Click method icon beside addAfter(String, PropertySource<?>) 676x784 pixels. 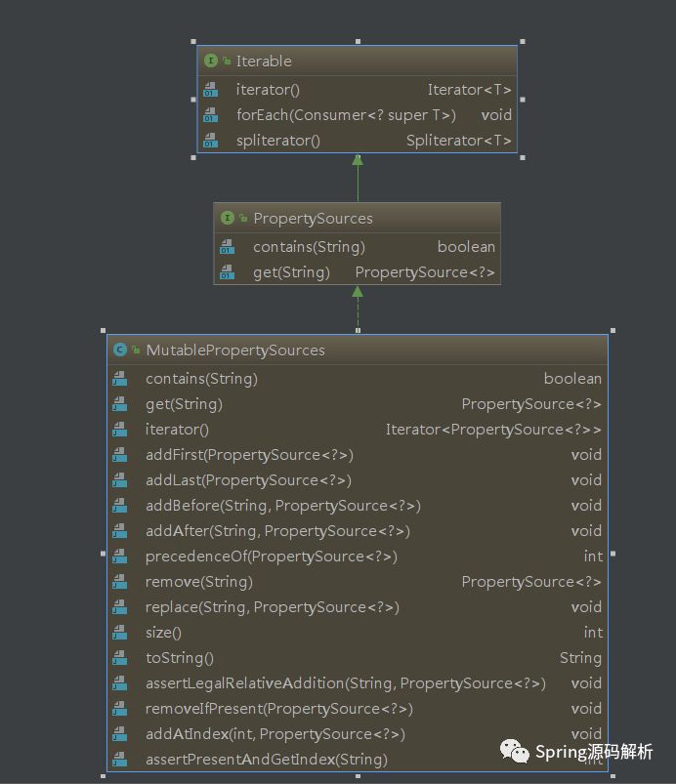(x=119, y=530)
